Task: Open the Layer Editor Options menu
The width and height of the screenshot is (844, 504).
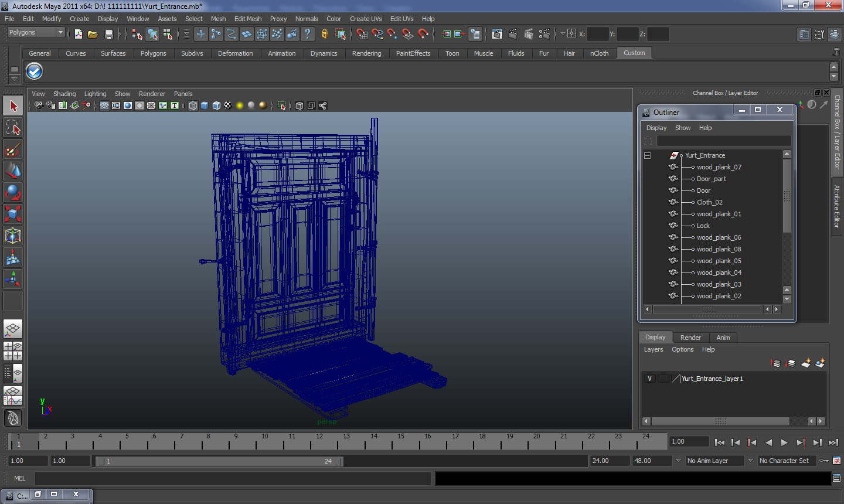Action: pyautogui.click(x=683, y=349)
